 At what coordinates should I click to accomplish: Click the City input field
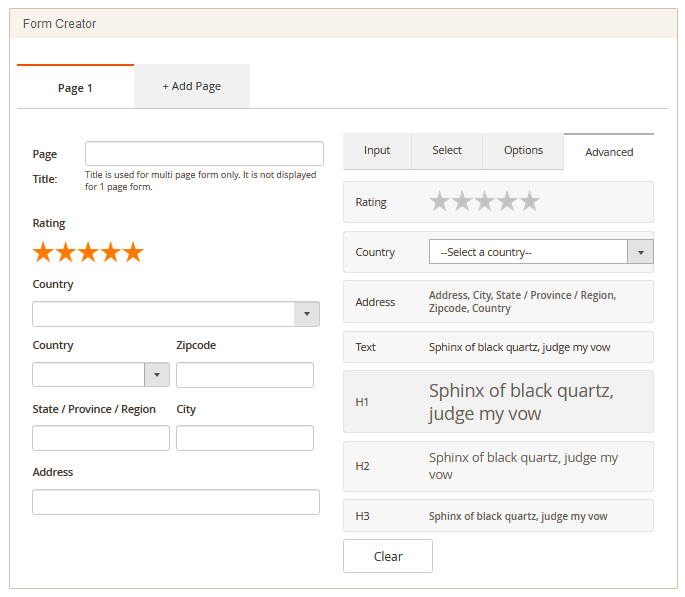pyautogui.click(x=245, y=438)
